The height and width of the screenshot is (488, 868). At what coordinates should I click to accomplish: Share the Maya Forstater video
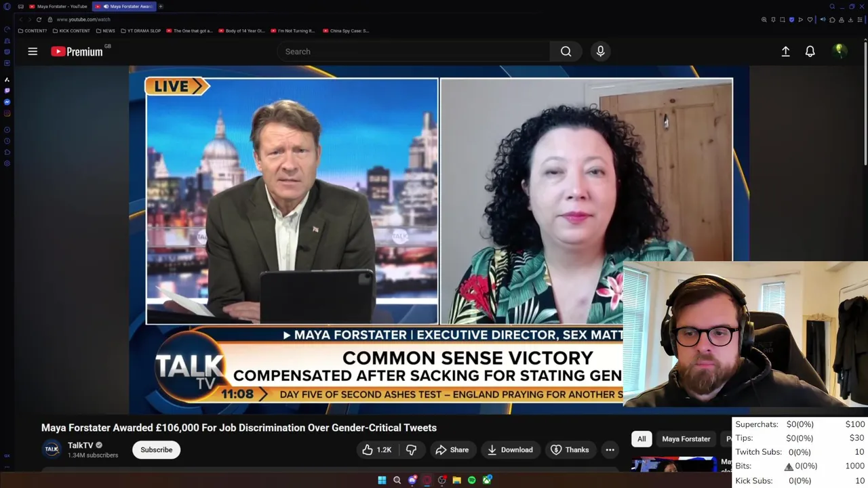pos(452,449)
